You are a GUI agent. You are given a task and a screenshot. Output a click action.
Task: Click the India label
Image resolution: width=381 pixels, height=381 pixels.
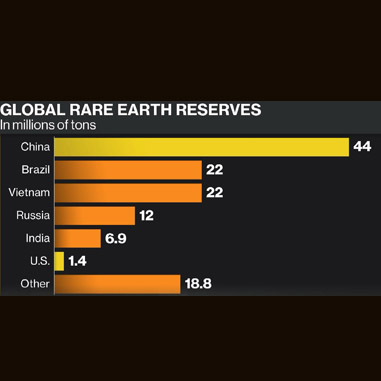pyautogui.click(x=38, y=238)
